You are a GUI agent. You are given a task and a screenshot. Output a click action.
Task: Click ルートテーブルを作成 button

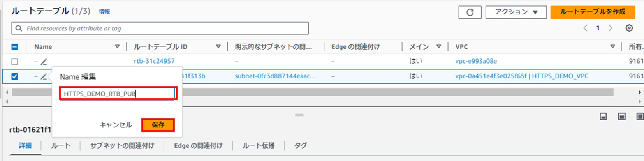[x=593, y=12]
